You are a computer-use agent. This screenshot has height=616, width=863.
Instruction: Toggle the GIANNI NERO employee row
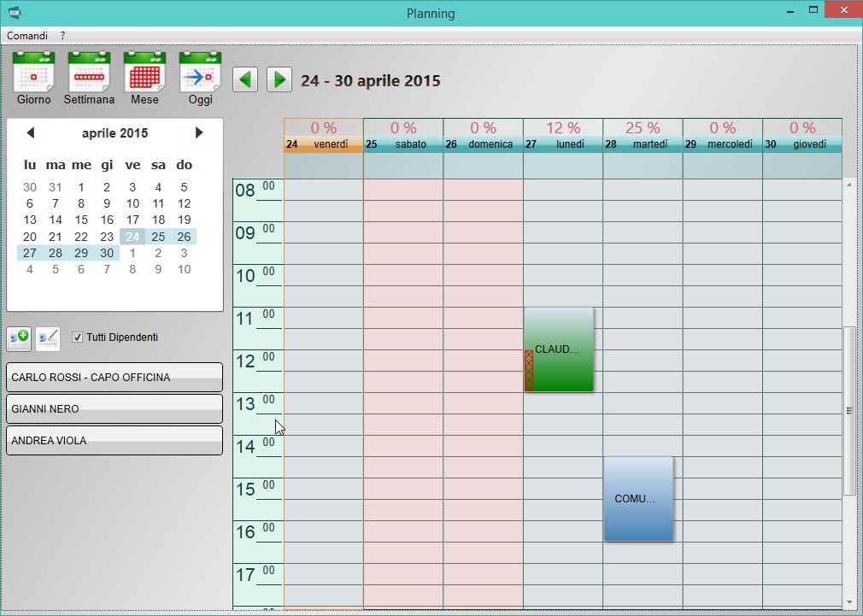tap(114, 408)
